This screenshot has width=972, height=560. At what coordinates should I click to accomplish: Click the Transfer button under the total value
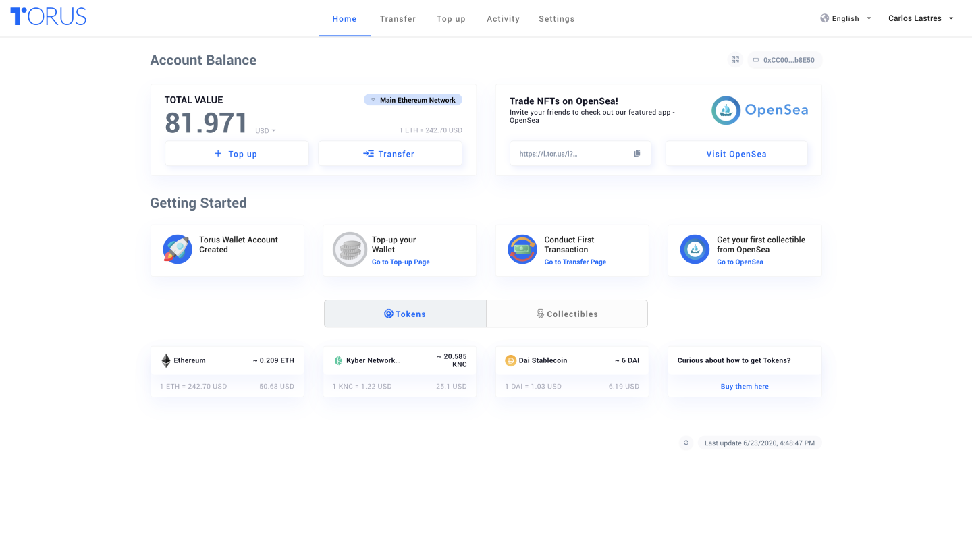tap(390, 154)
